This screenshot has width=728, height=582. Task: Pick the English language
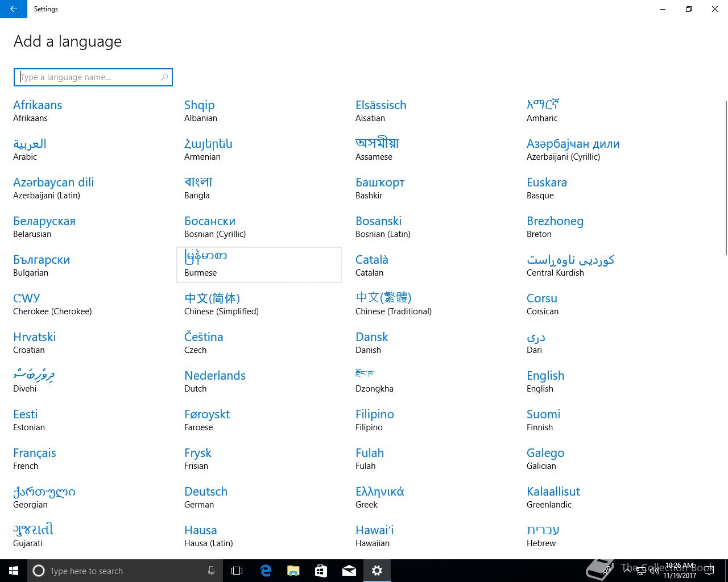click(x=601, y=381)
